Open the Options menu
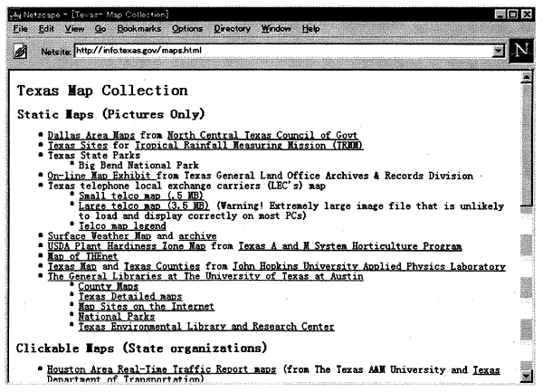This screenshot has height=392, width=543. 187,29
